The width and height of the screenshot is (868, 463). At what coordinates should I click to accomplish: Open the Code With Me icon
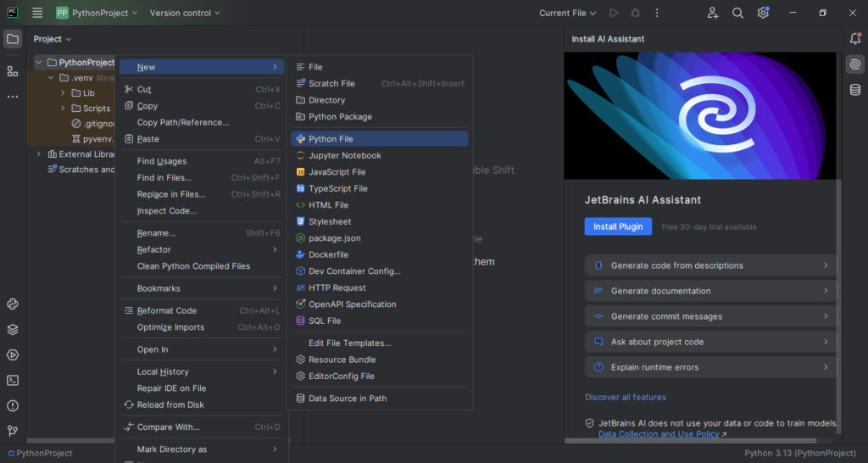(713, 13)
